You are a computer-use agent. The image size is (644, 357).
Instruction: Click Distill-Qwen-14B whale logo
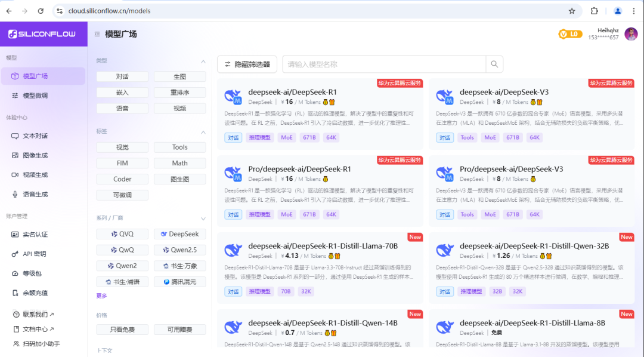point(233,327)
